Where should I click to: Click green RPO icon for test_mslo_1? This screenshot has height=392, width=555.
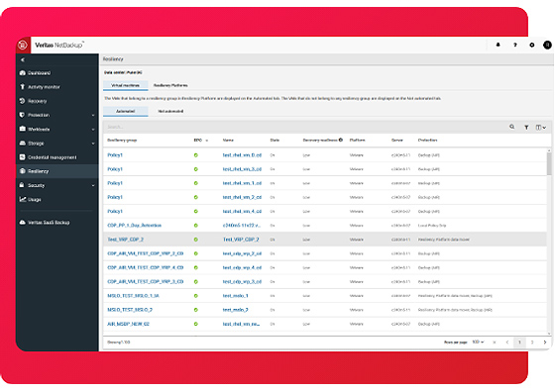[196, 296]
